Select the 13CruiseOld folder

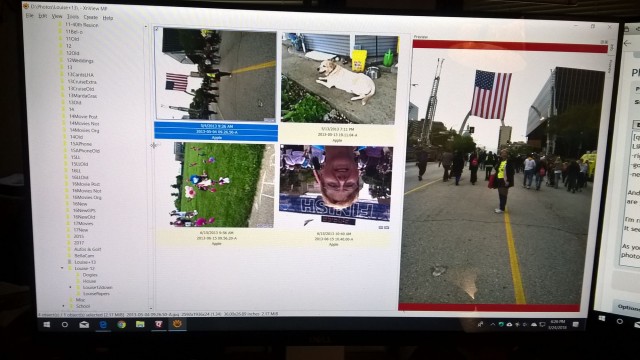click(x=81, y=89)
